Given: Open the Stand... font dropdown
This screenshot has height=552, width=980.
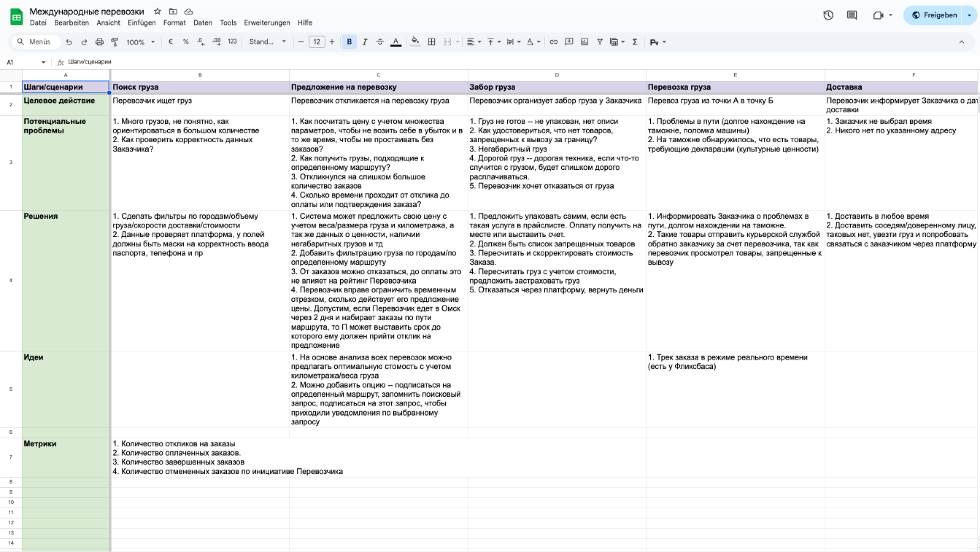Looking at the screenshot, I should [268, 42].
